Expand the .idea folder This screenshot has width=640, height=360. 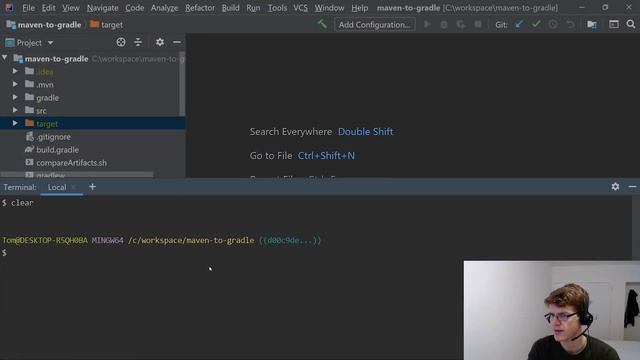pos(15,71)
